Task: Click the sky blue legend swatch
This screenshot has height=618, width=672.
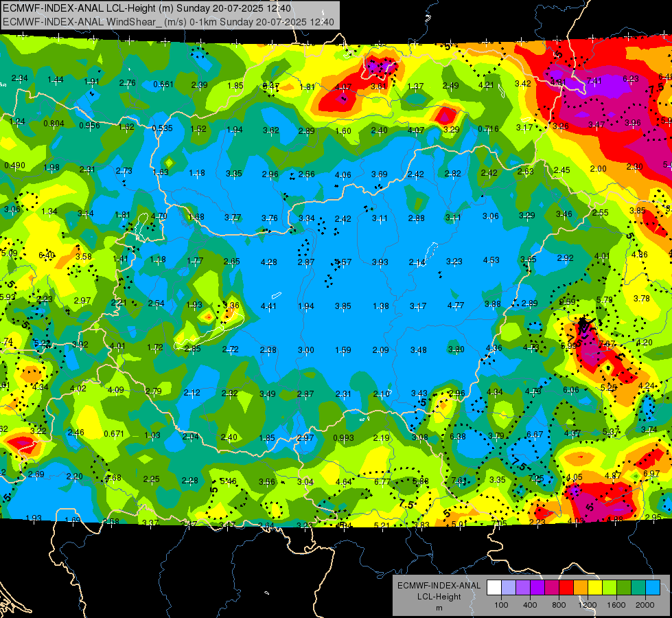Action: point(653,588)
